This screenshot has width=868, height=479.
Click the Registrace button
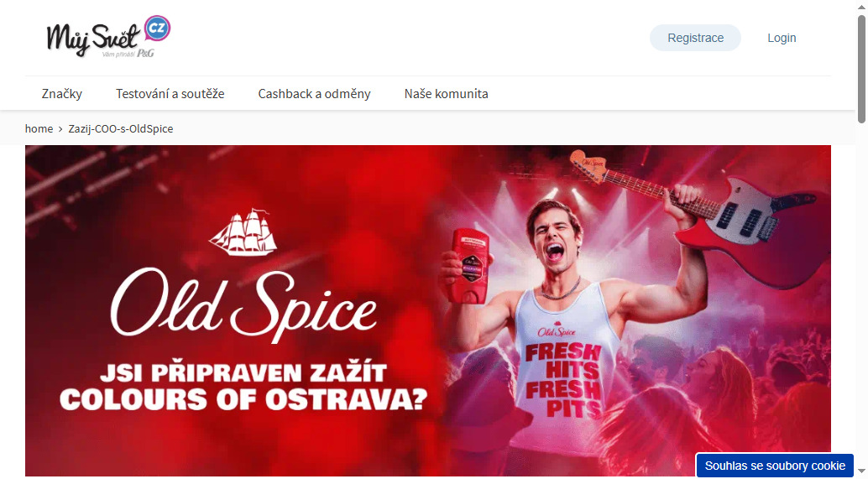point(695,38)
